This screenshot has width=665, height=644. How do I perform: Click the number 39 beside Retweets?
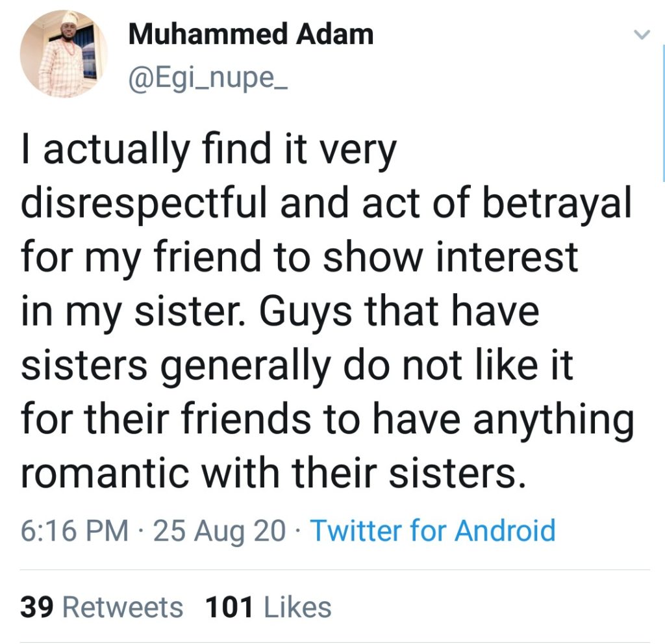37,608
